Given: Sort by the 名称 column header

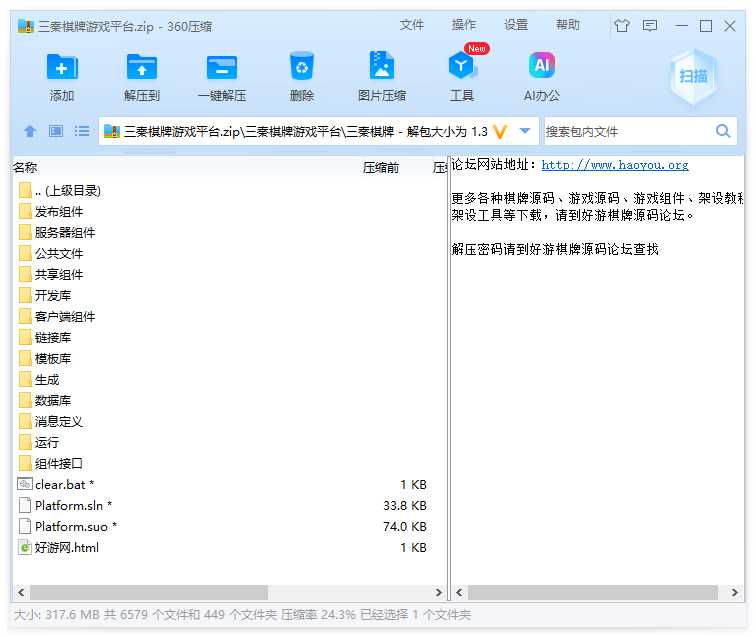Looking at the screenshot, I should click(25, 167).
